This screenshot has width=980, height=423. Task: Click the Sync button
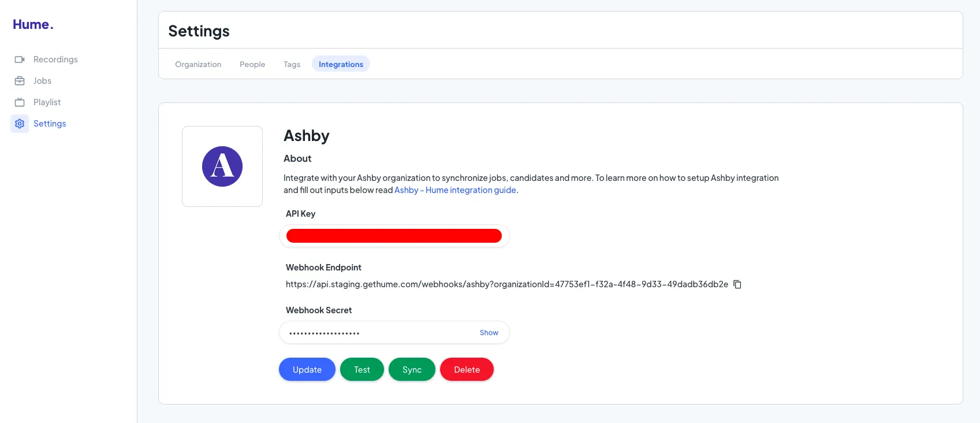point(412,369)
